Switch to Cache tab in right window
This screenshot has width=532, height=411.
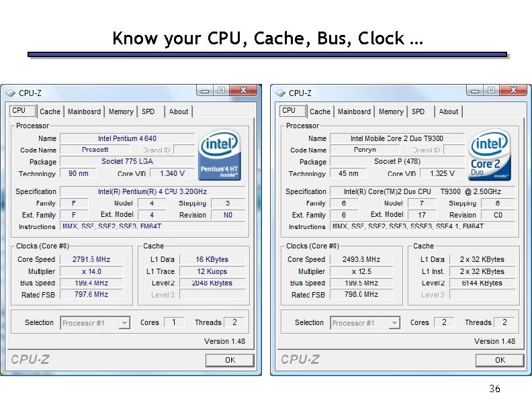[x=320, y=111]
